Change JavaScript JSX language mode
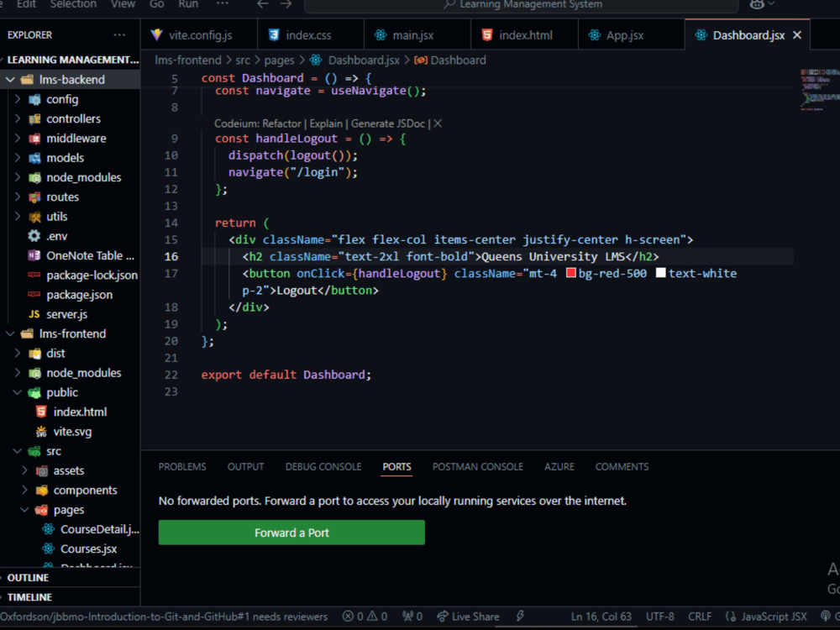Image resolution: width=840 pixels, height=630 pixels. coord(774,617)
